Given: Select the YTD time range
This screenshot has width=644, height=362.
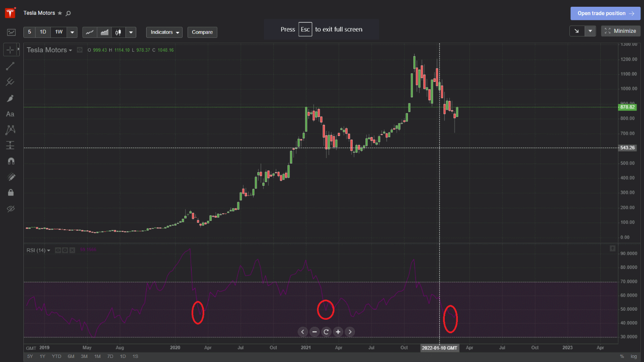Looking at the screenshot, I should pos(57,357).
